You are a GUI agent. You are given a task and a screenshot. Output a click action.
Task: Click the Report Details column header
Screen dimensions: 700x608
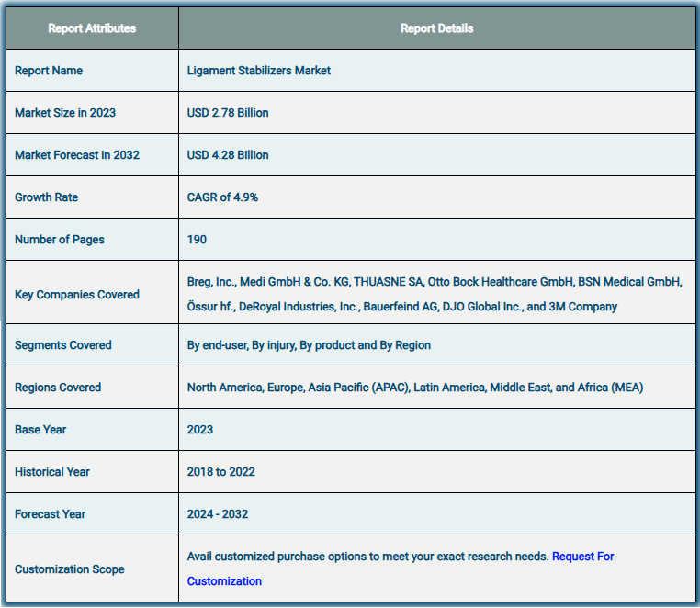coord(436,28)
